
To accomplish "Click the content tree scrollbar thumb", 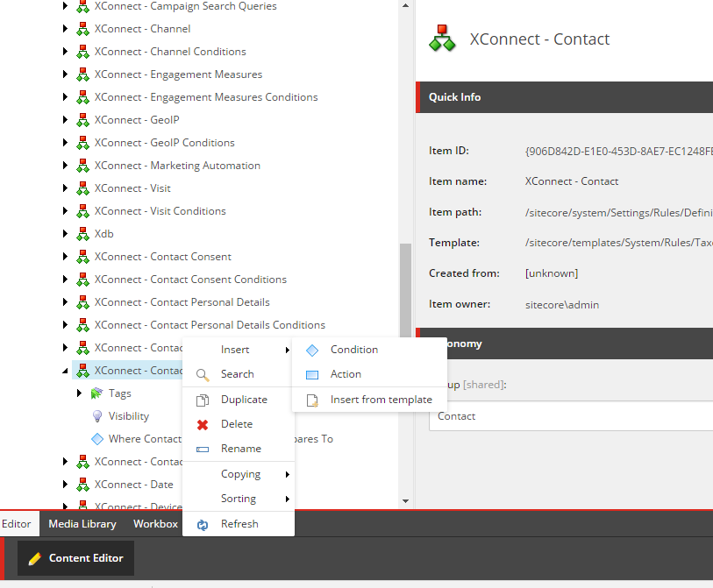I will tap(405, 291).
